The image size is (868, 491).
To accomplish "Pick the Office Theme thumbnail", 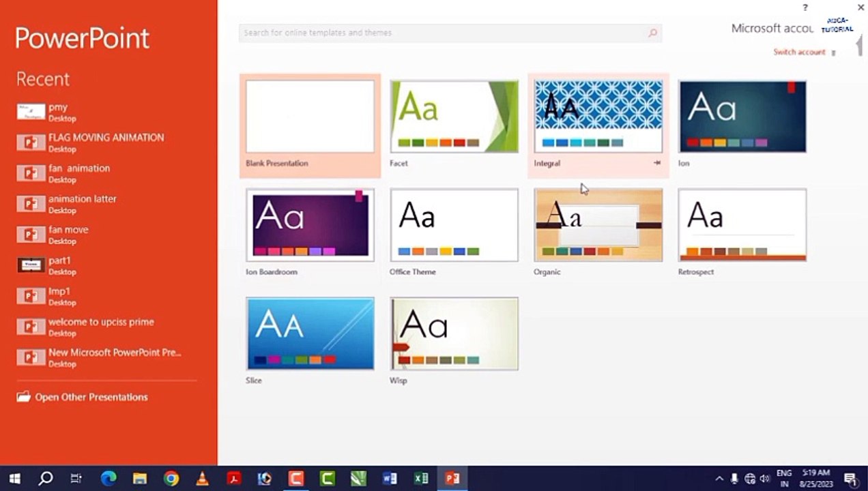I will [x=454, y=225].
